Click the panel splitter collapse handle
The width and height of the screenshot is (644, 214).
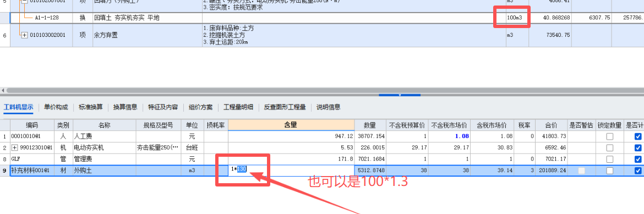tap(400, 95)
